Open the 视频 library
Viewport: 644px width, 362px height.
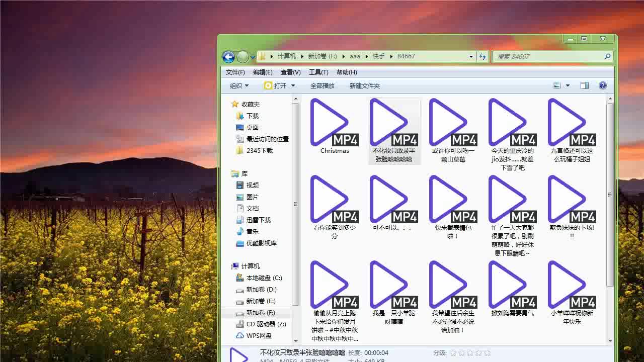(x=248, y=185)
